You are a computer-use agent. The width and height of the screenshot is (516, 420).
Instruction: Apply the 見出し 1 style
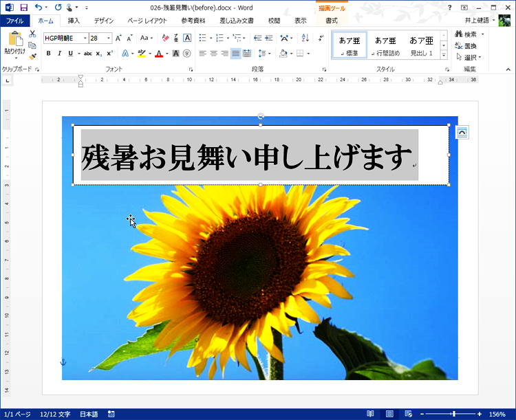tap(421, 45)
